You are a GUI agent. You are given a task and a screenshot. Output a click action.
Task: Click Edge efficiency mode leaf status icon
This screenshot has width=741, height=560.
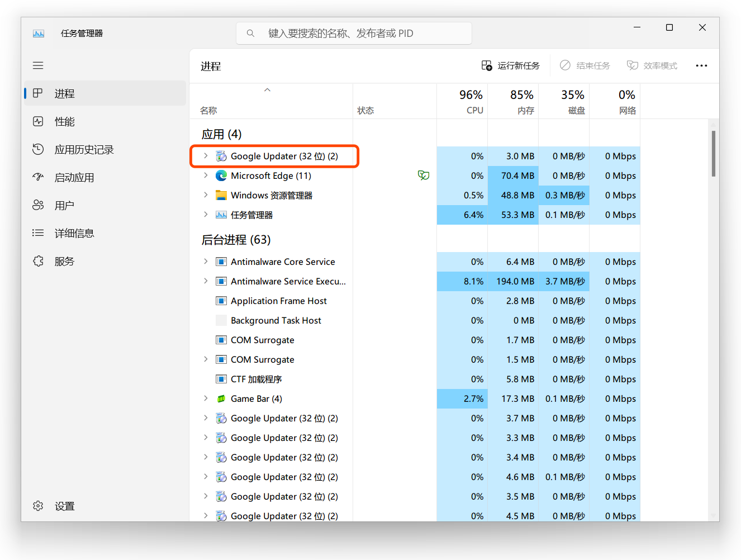[424, 175]
